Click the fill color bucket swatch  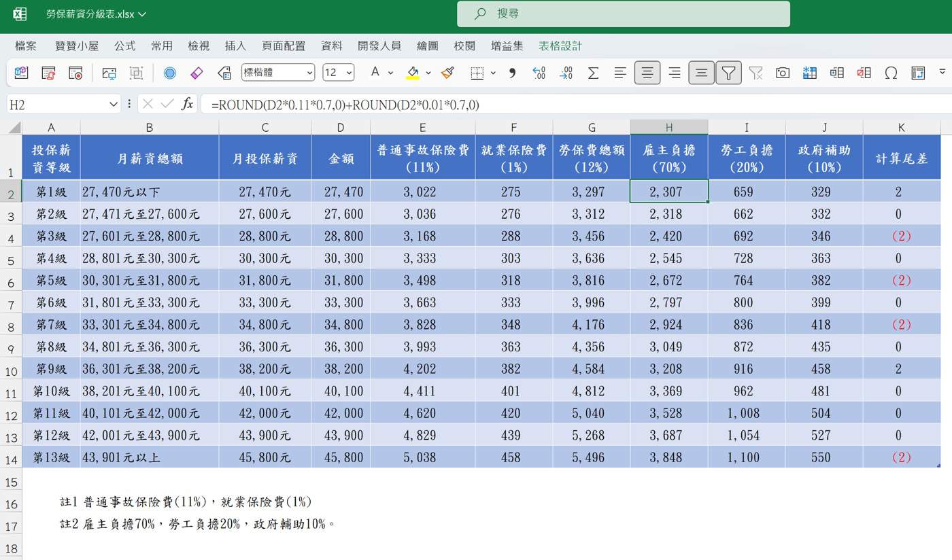413,73
